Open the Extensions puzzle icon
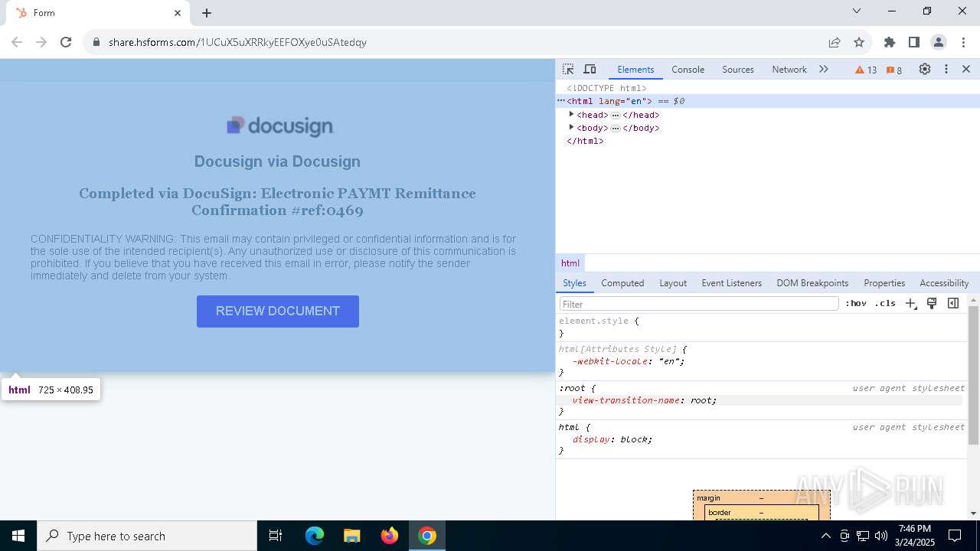 point(890,42)
